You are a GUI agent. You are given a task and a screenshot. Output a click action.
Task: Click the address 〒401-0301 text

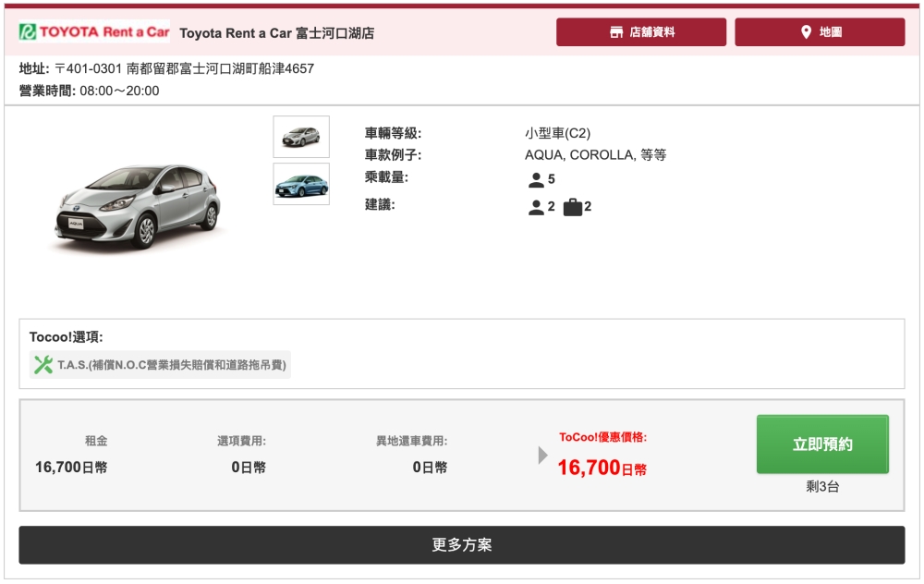click(185, 69)
